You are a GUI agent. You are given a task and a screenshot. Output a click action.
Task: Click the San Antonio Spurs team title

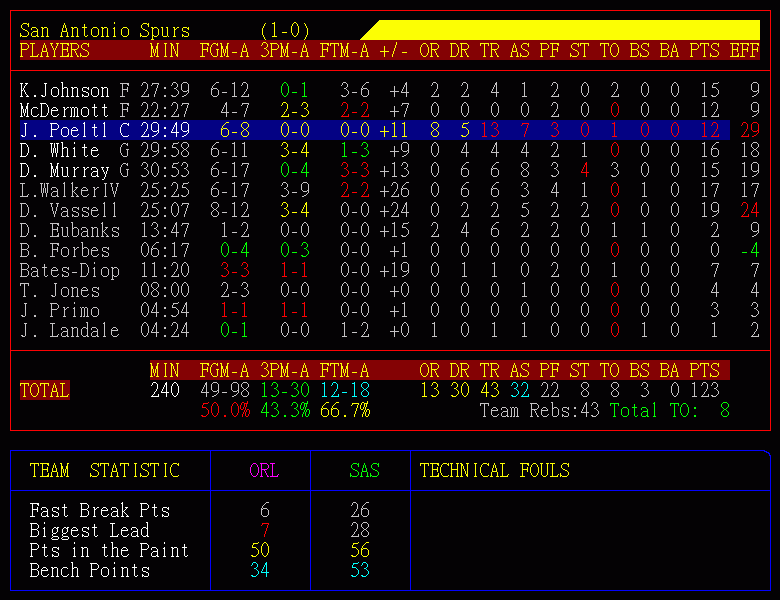tap(105, 31)
